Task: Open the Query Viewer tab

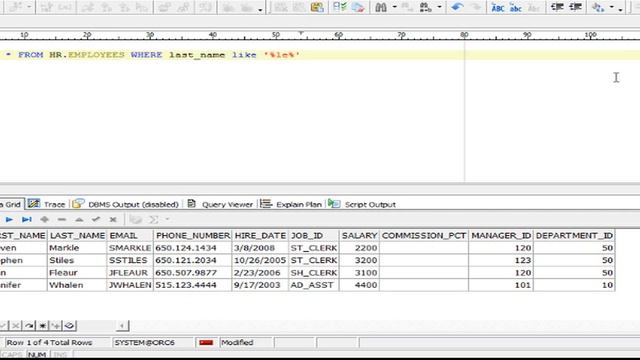Action: [220, 204]
